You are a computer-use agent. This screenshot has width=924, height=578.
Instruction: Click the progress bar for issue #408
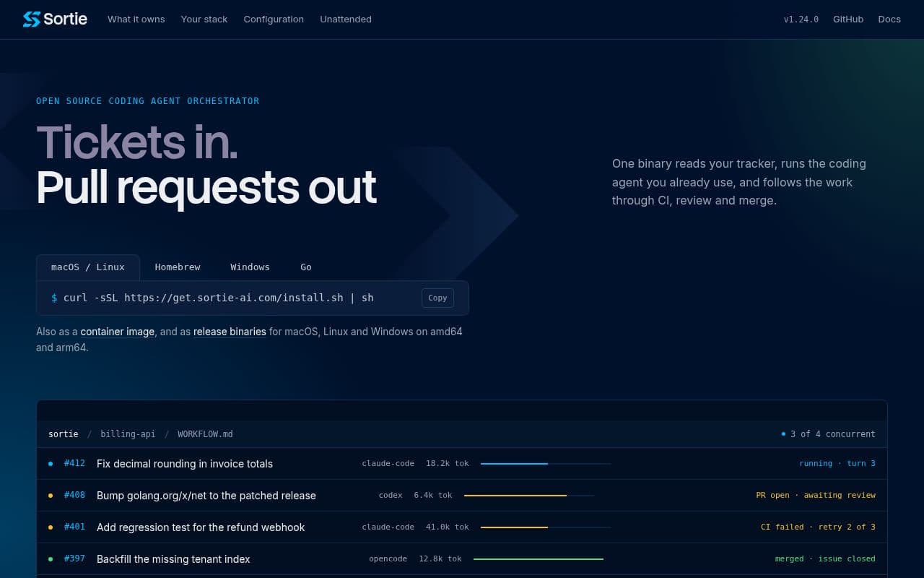coord(529,495)
